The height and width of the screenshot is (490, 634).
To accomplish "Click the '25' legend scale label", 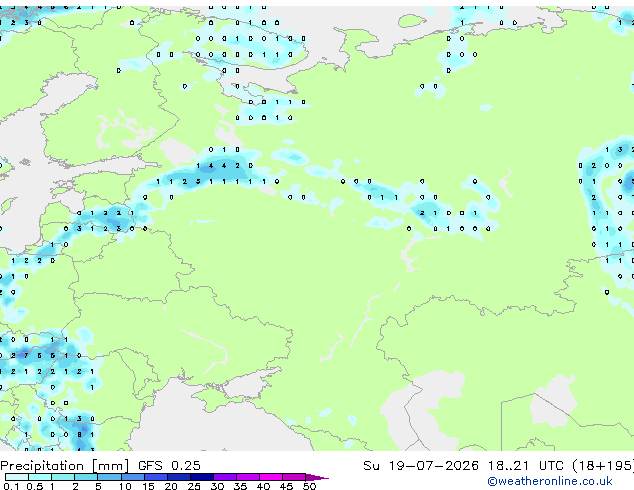I will 194,486.
